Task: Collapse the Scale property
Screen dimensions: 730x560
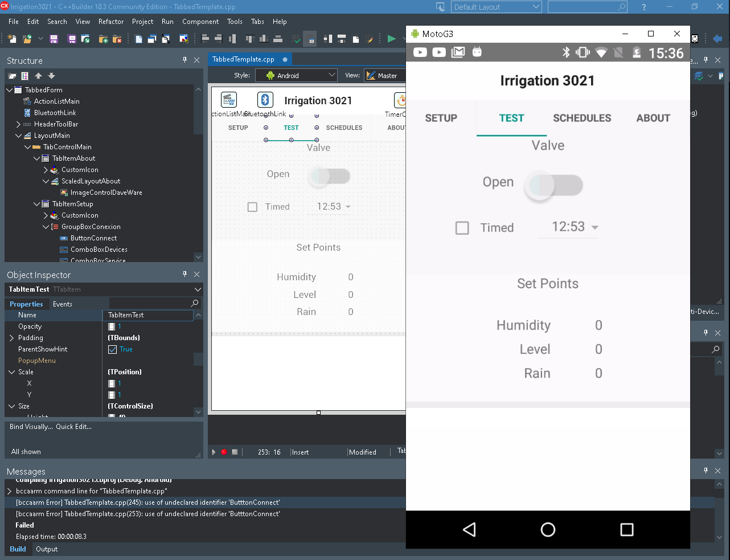Action: 11,372
